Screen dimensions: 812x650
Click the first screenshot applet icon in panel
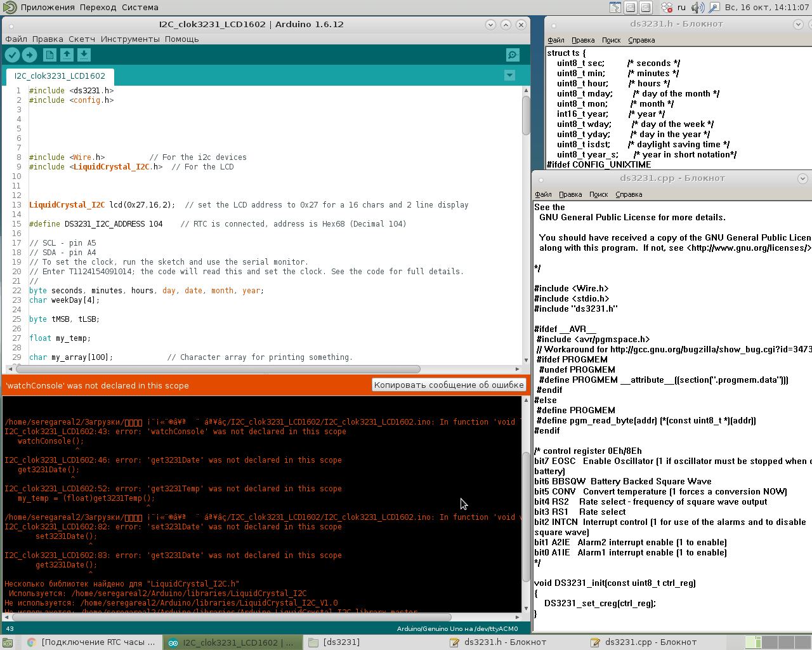coord(631,8)
